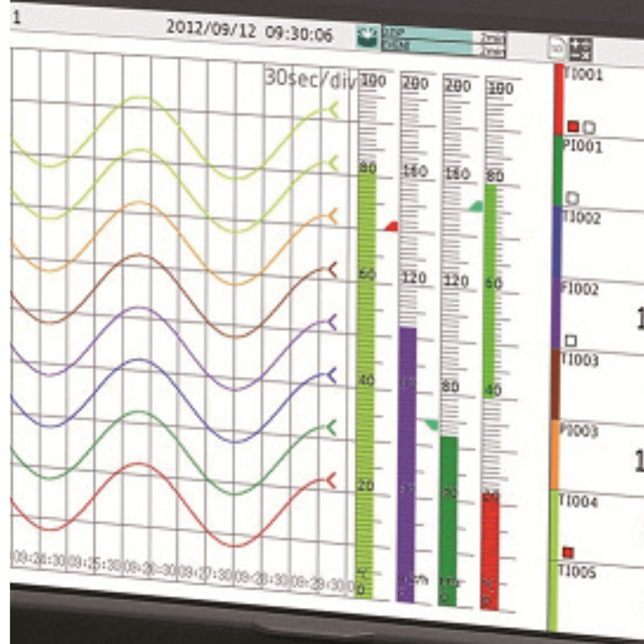Select green alarm marker near the 160 scale mark

[476, 206]
